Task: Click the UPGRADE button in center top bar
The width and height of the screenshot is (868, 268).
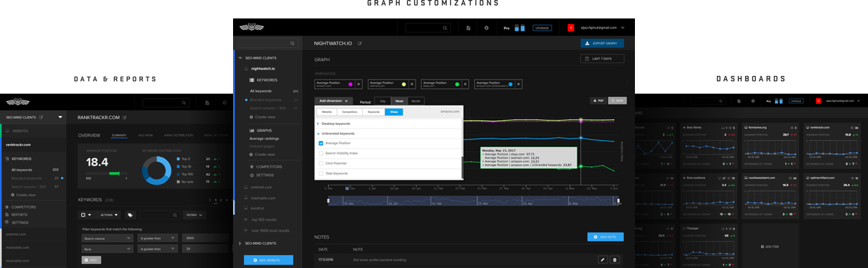Action: pyautogui.click(x=542, y=28)
